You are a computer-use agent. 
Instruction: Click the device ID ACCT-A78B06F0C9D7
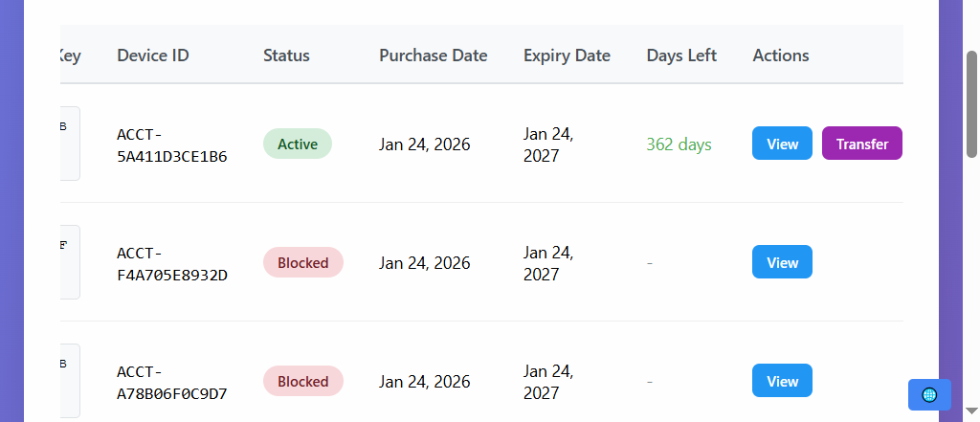[171, 382]
